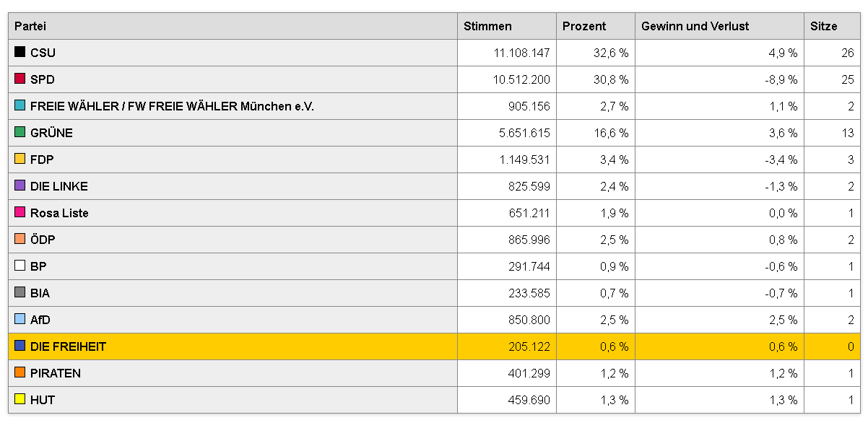Click the light blue AfD color swatch
This screenshot has width=868, height=428.
point(20,319)
